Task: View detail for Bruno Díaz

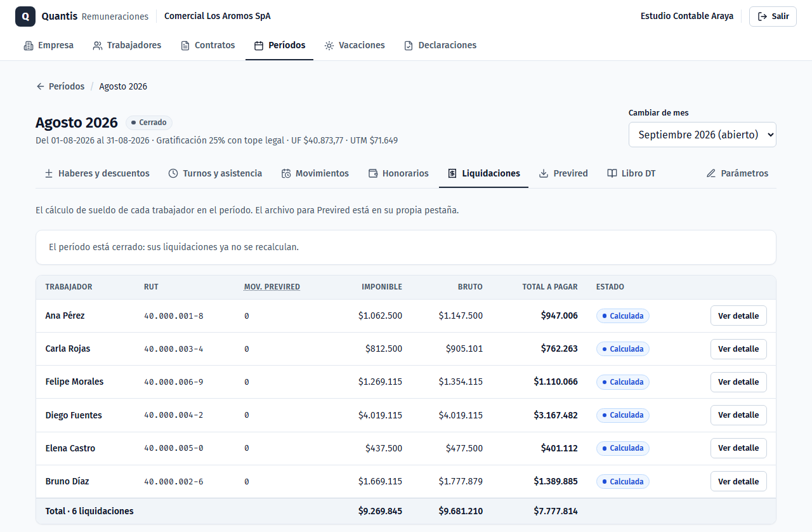Action: click(x=738, y=481)
